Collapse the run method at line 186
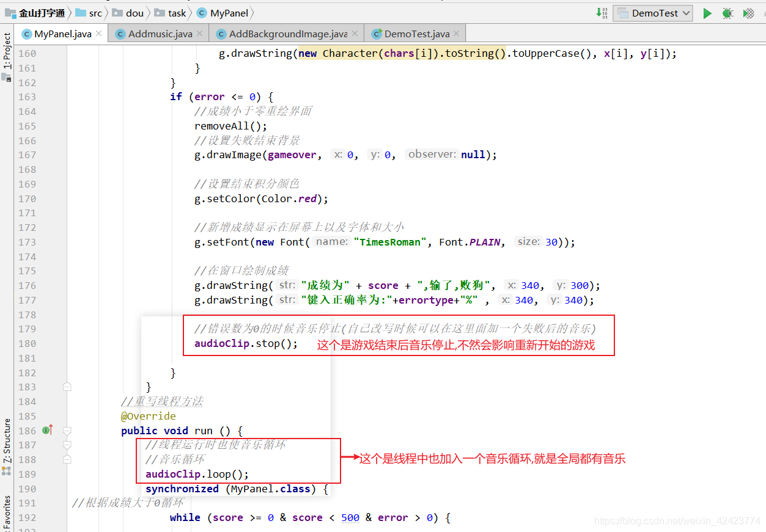This screenshot has height=532, width=766. (x=67, y=431)
